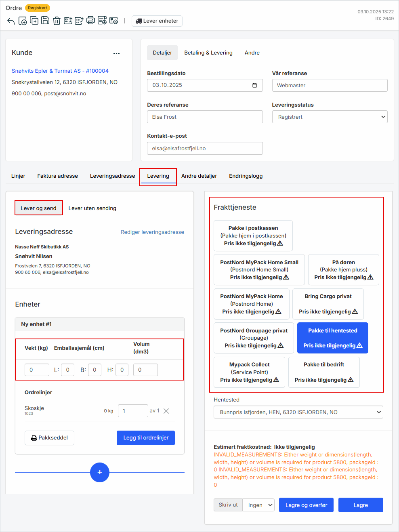Click the Vekt (kg) input field
This screenshot has height=532, width=399.
(37, 370)
